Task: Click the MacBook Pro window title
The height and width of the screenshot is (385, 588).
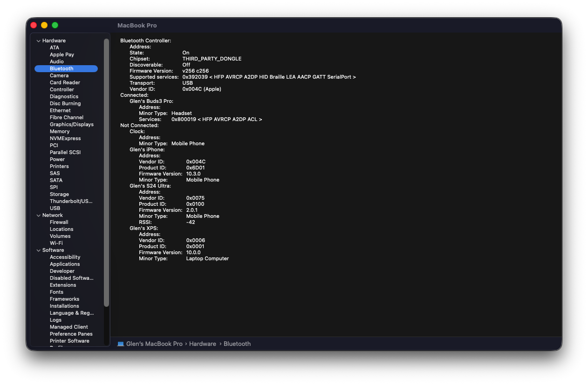Action: coord(137,26)
